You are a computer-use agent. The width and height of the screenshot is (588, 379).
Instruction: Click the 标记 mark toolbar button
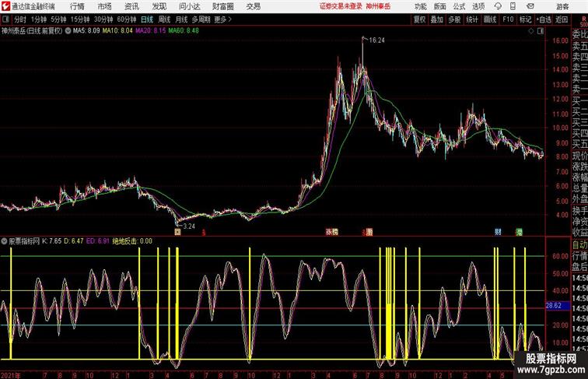(x=525, y=19)
